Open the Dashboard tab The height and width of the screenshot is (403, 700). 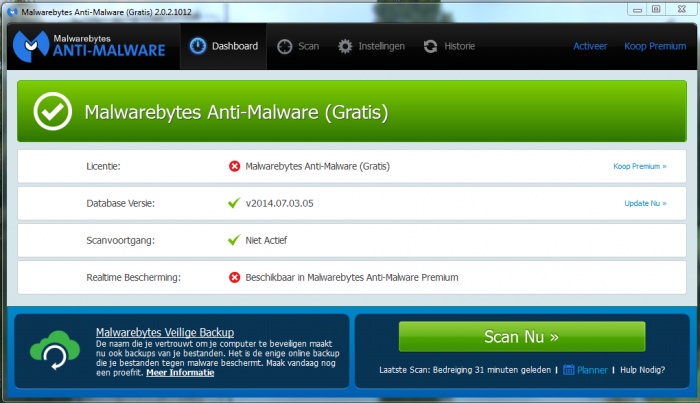coord(223,46)
